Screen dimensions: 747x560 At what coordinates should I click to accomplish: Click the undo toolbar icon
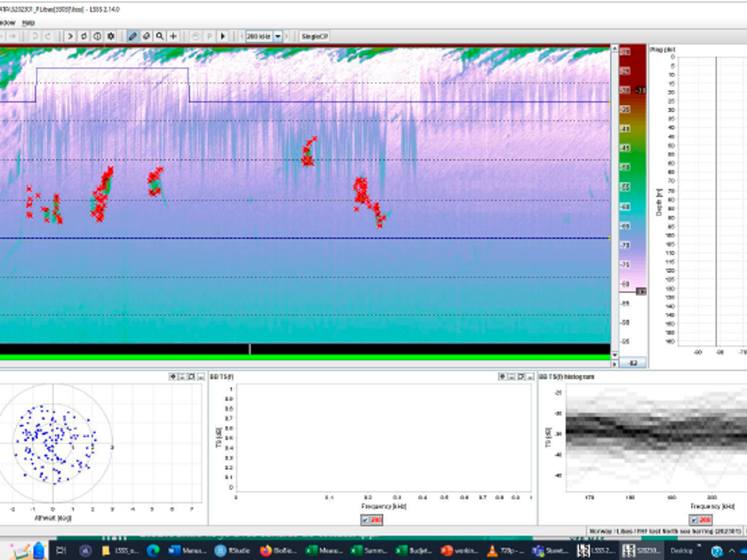click(34, 36)
